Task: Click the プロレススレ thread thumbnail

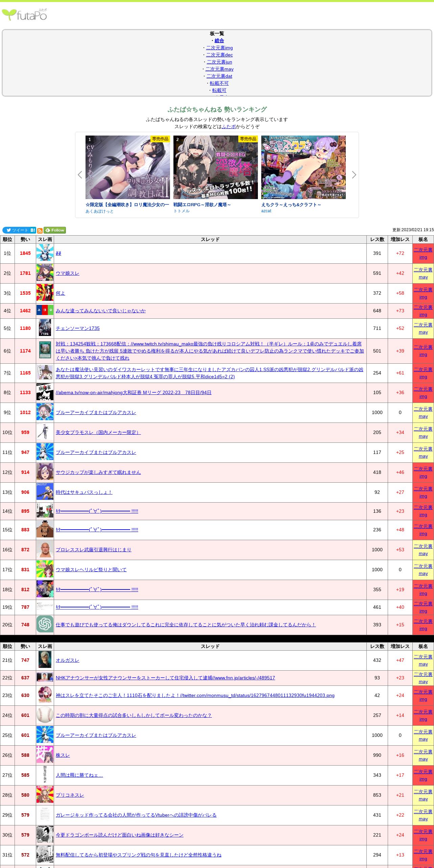Action: click(45, 550)
